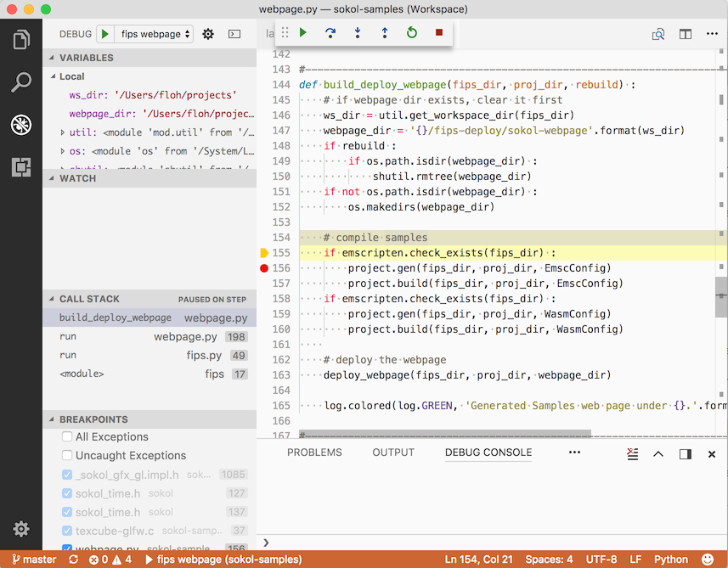Click the editor horizontal scrollbar
728x568 pixels.
click(445, 435)
